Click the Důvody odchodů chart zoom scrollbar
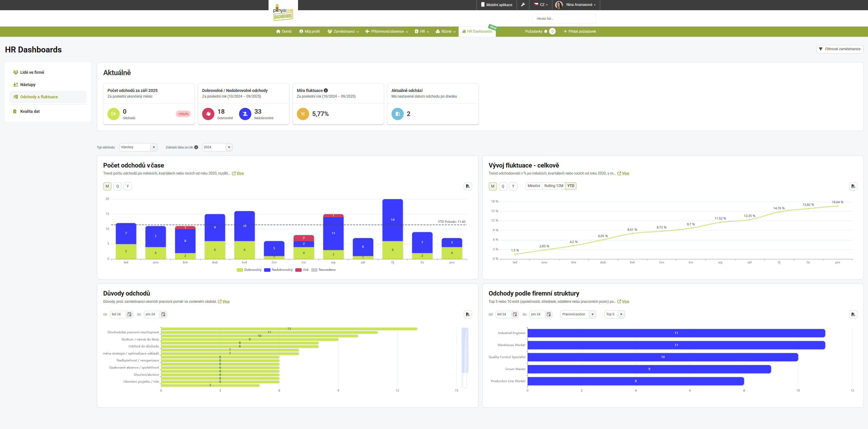The width and height of the screenshot is (868, 429). (x=465, y=357)
